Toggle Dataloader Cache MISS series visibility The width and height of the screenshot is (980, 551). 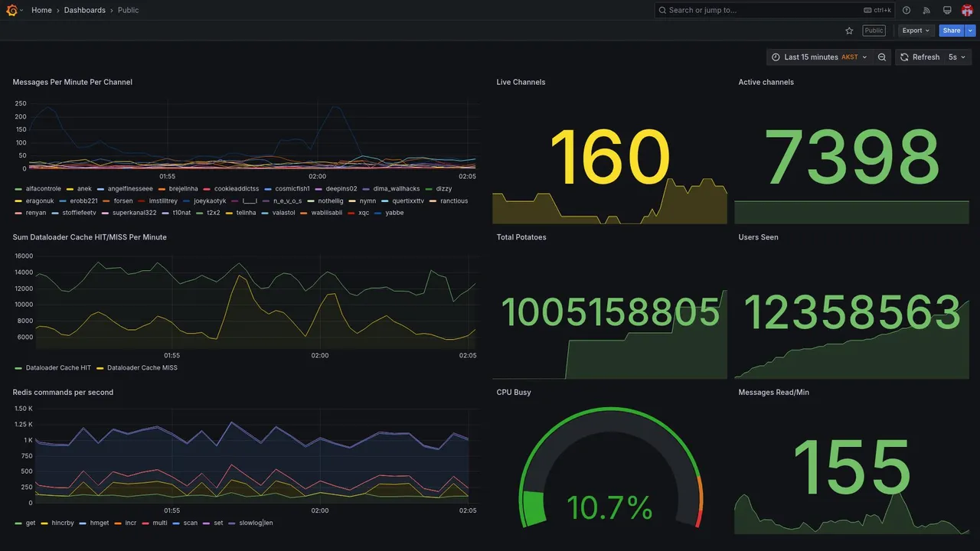(x=142, y=368)
